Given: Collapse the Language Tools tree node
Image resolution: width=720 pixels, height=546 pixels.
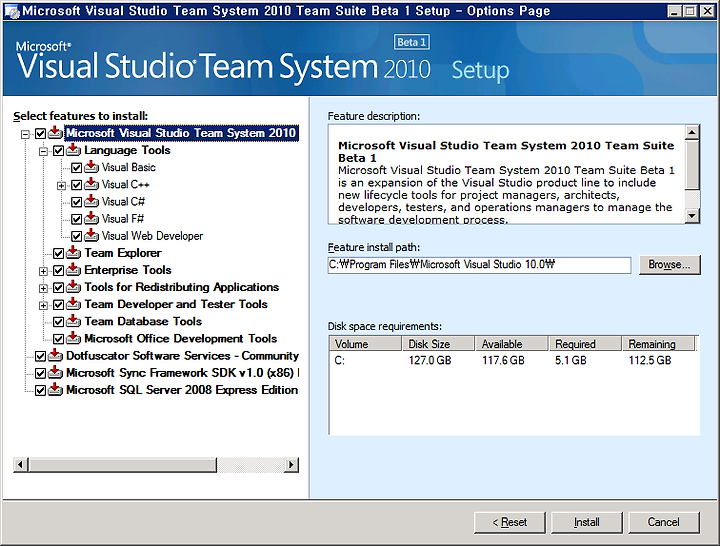Looking at the screenshot, I should [x=43, y=151].
